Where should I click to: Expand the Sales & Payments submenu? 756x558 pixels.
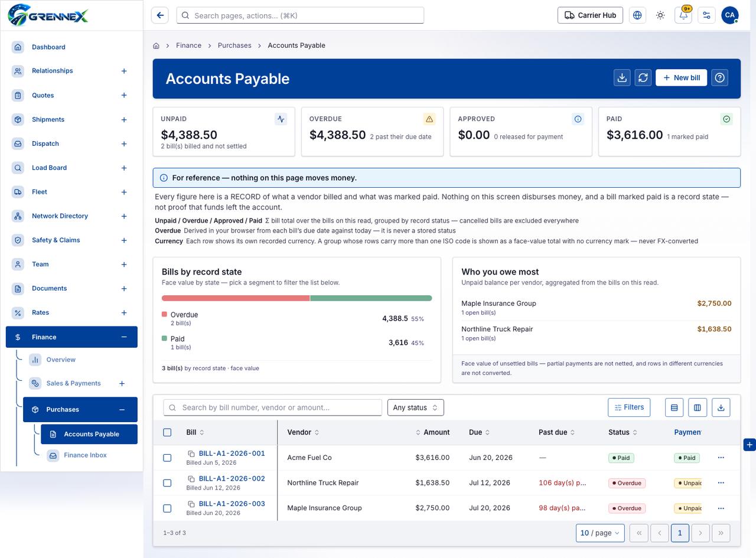pyautogui.click(x=122, y=384)
